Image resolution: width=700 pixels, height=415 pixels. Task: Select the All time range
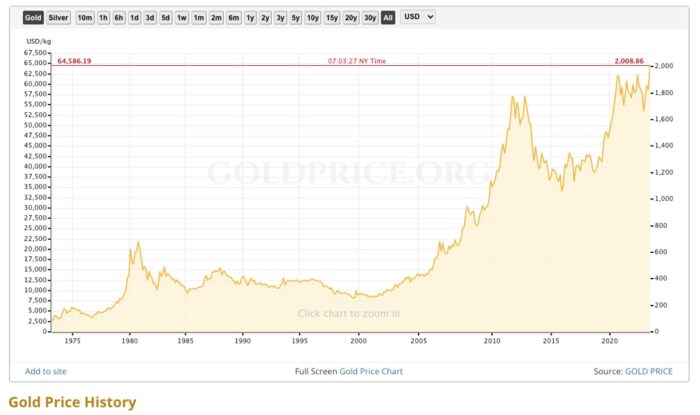point(388,18)
